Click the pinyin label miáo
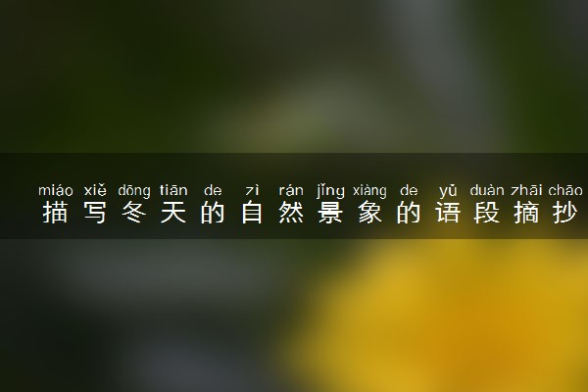 click(56, 190)
